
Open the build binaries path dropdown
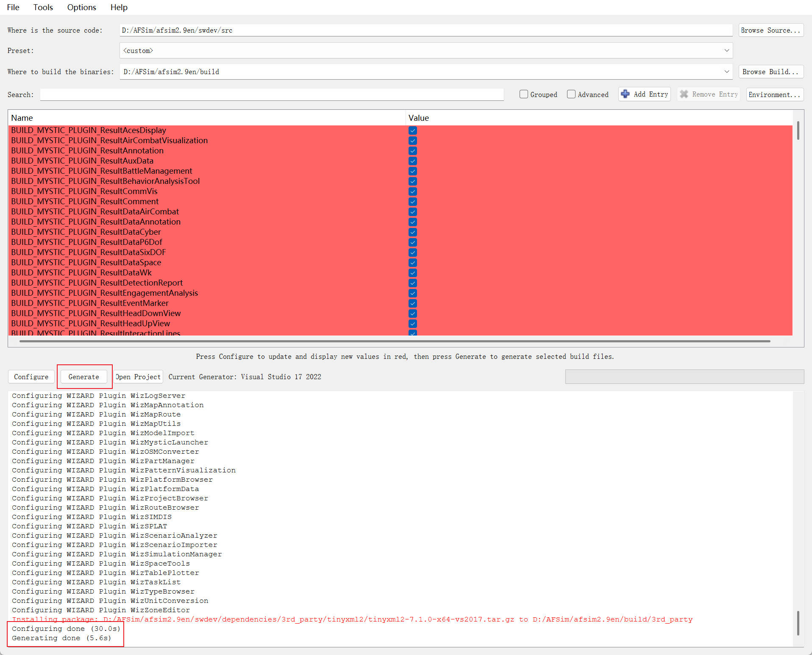(x=726, y=72)
